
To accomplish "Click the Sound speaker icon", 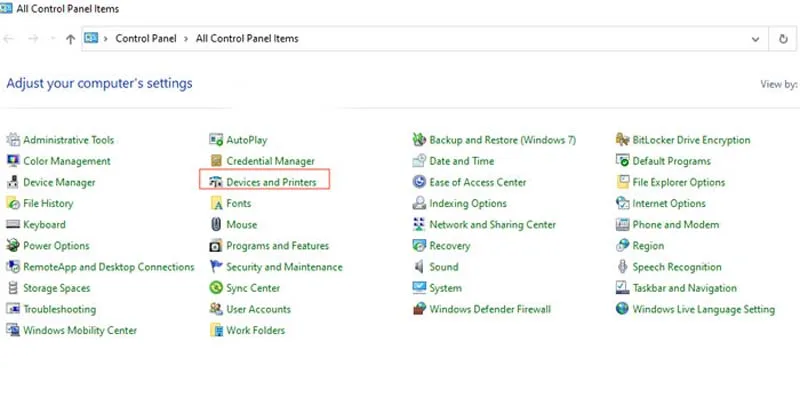I will 419,267.
